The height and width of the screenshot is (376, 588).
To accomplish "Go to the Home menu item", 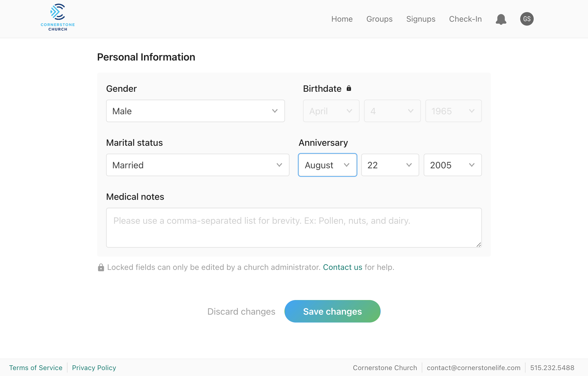I will [x=342, y=19].
